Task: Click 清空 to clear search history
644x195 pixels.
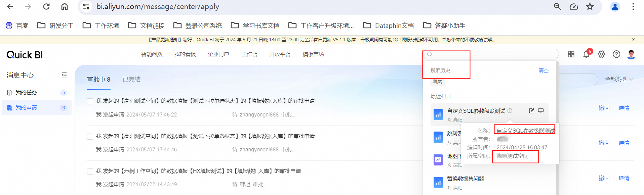Action: pos(543,70)
